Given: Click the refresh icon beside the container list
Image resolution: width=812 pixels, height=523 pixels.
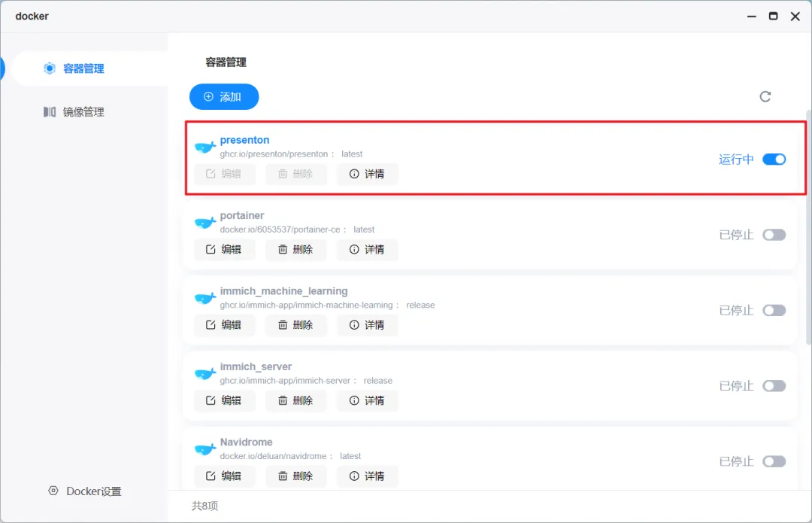Looking at the screenshot, I should point(765,96).
